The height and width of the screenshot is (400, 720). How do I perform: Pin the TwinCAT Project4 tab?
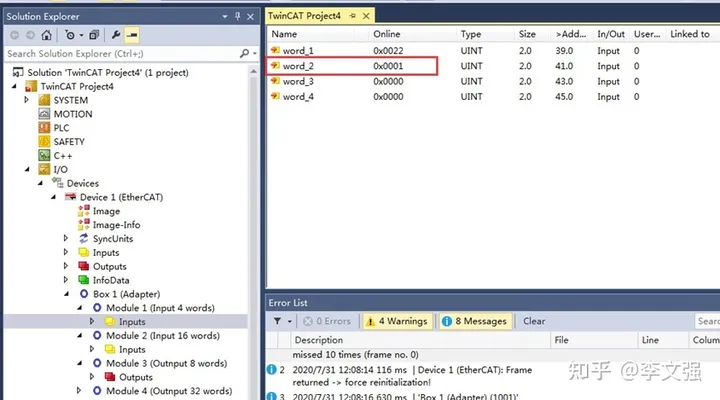point(353,16)
